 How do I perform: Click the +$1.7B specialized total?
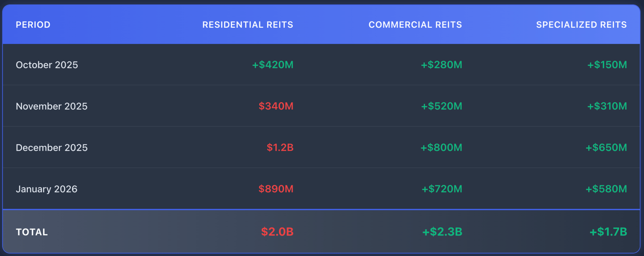[x=608, y=232]
